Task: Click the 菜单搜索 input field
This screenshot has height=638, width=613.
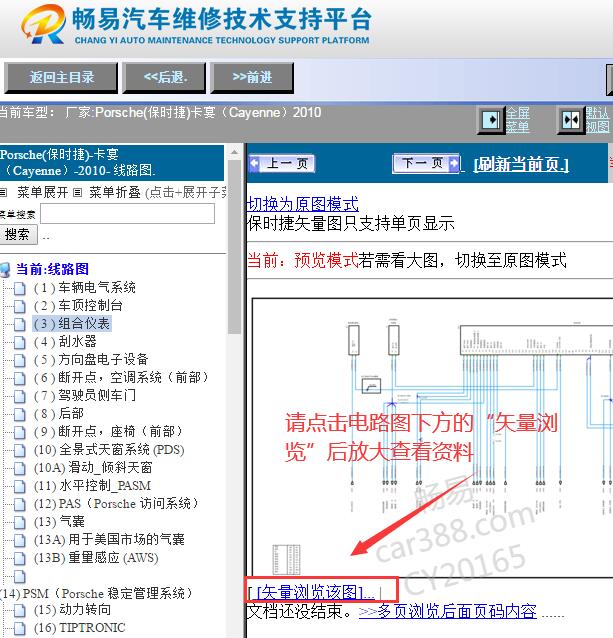Action: click(x=127, y=214)
